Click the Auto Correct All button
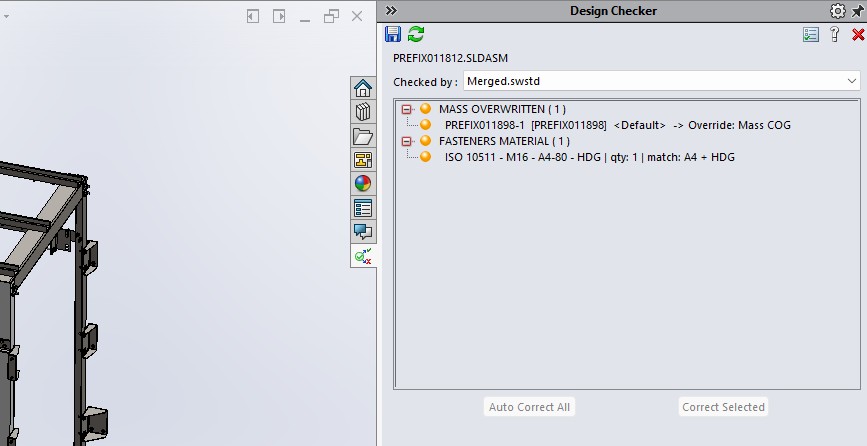Image resolution: width=867 pixels, height=446 pixels. pyautogui.click(x=529, y=407)
